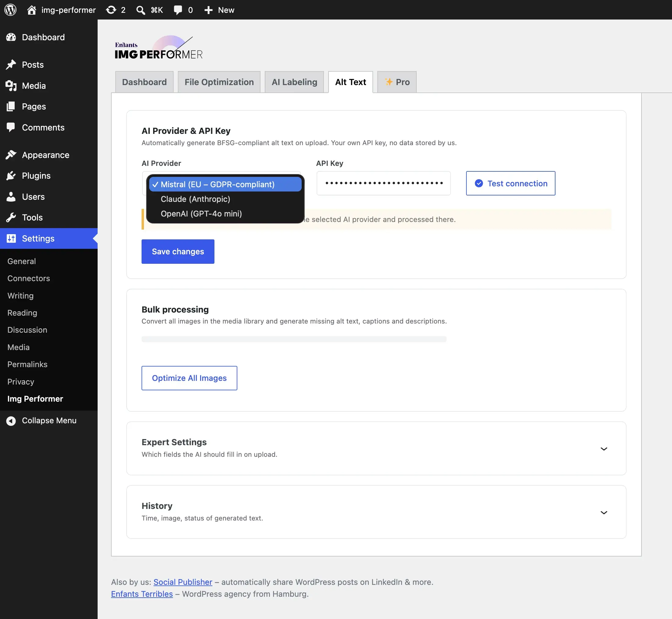Viewport: 672px width, 619px height.
Task: Expand the History section chevron
Action: pos(604,513)
